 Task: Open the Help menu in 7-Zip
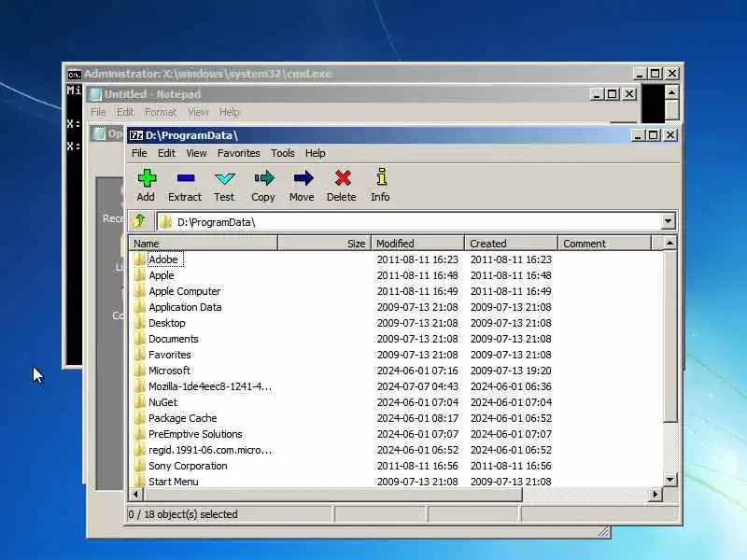[315, 153]
